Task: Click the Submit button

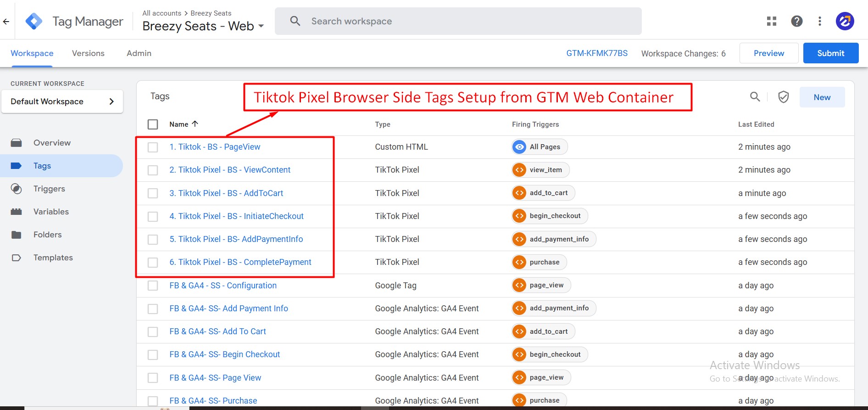Action: pos(831,53)
